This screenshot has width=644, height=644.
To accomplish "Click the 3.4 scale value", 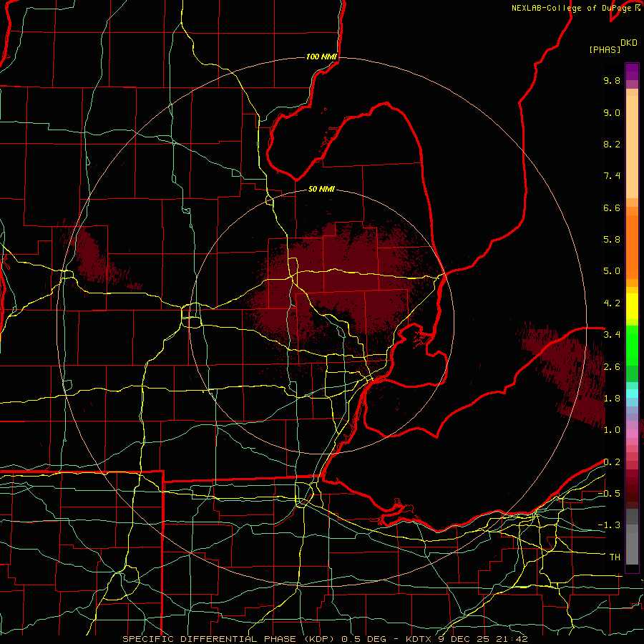I will point(612,335).
